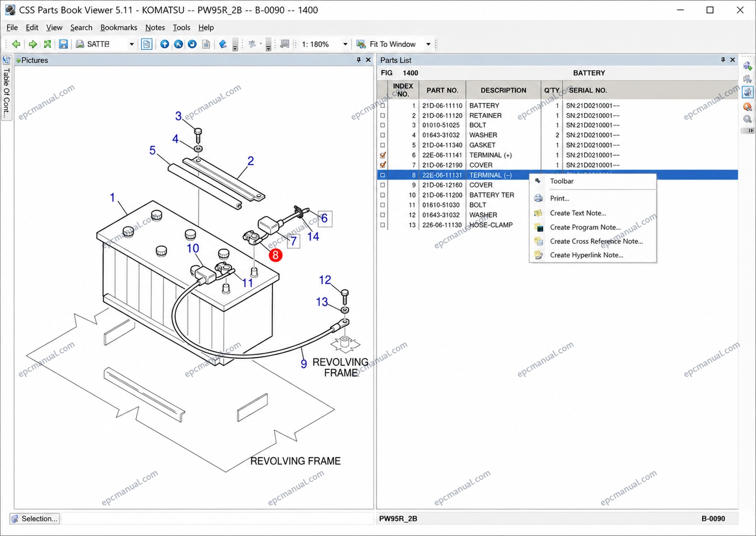Select Create Program Note... option
Screen dimensions: 756x536
coord(593,227)
